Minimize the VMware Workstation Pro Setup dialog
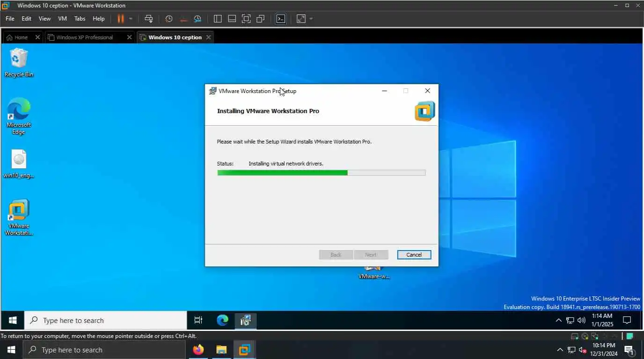The image size is (644, 359). pyautogui.click(x=384, y=91)
